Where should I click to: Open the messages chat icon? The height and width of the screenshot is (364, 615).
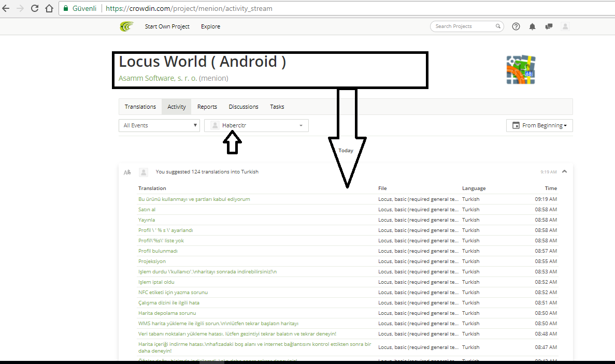click(549, 26)
